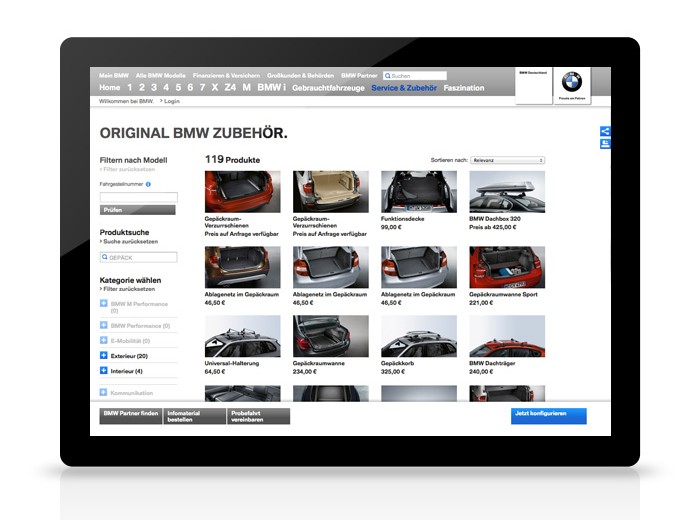
Task: Click into the Fahrgestellnummer input field
Action: 138,197
